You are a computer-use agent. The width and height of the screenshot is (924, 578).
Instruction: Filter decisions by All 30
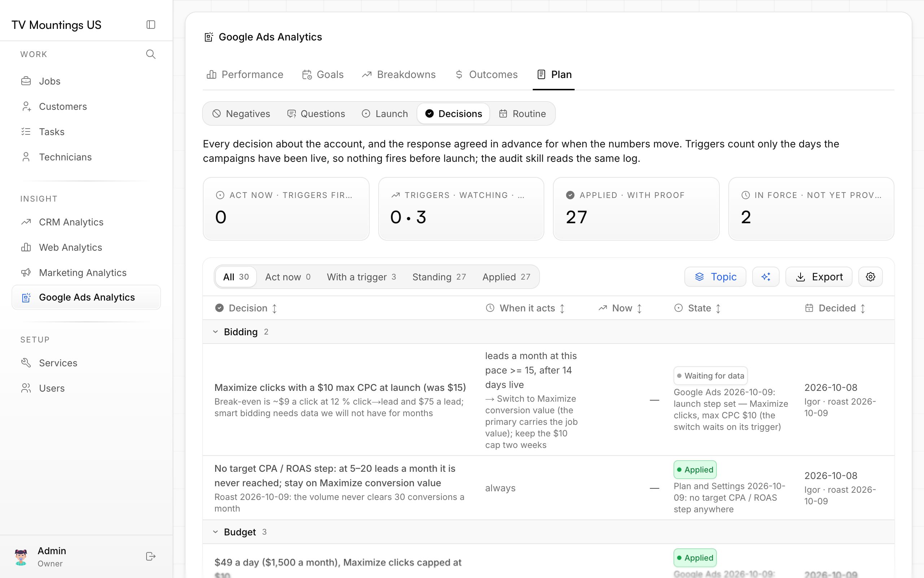click(x=236, y=277)
